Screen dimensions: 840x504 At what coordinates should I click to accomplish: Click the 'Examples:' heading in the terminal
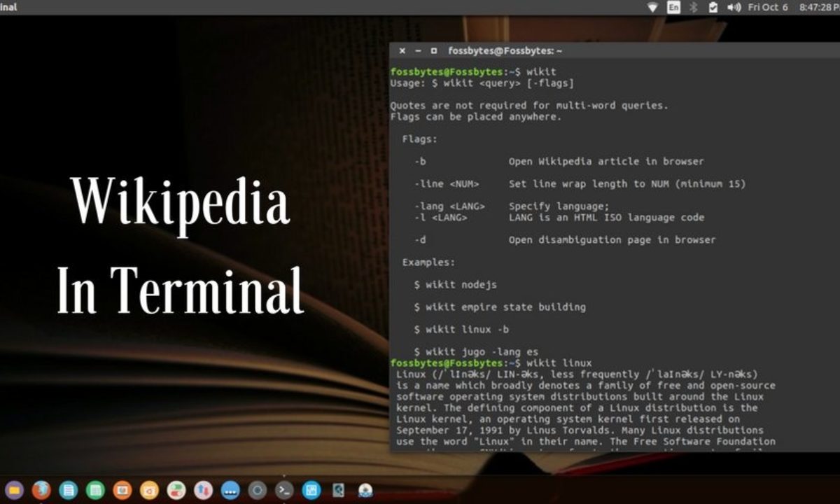point(428,262)
